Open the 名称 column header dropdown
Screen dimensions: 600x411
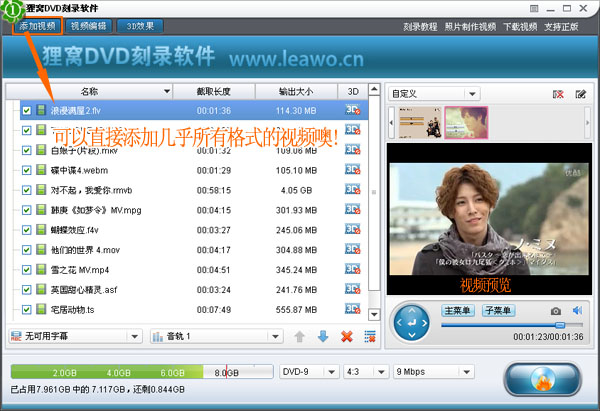(167, 91)
